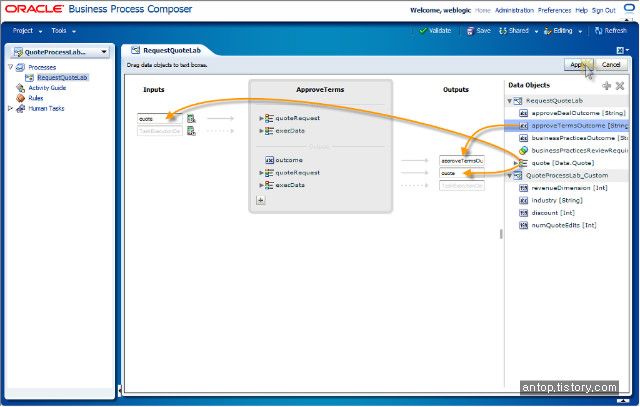640x407 pixels.
Task: Open Rules in project tree
Action: coord(36,98)
